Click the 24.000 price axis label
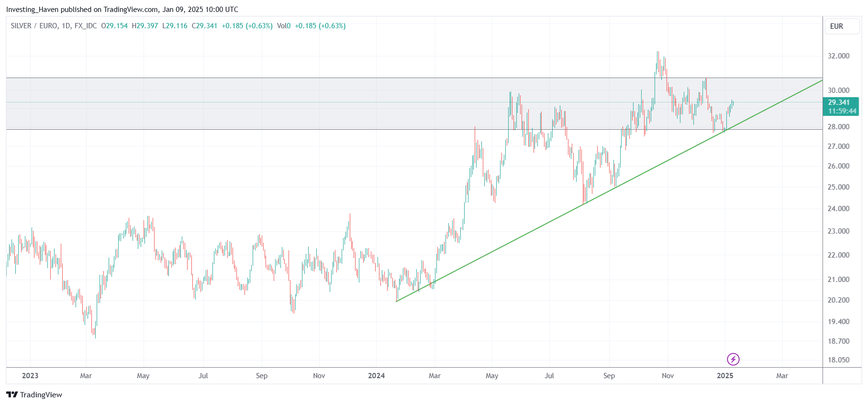The image size is (868, 405). (x=839, y=209)
